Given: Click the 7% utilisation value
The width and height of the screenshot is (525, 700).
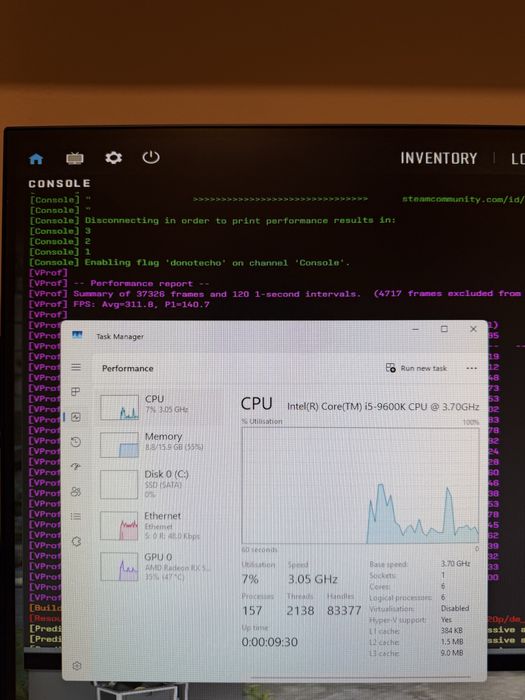Looking at the screenshot, I should [250, 579].
